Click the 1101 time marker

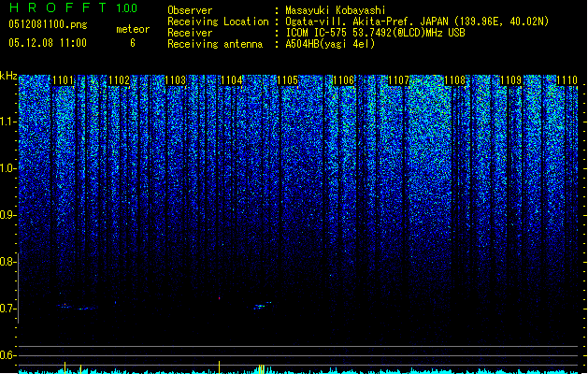coord(63,80)
